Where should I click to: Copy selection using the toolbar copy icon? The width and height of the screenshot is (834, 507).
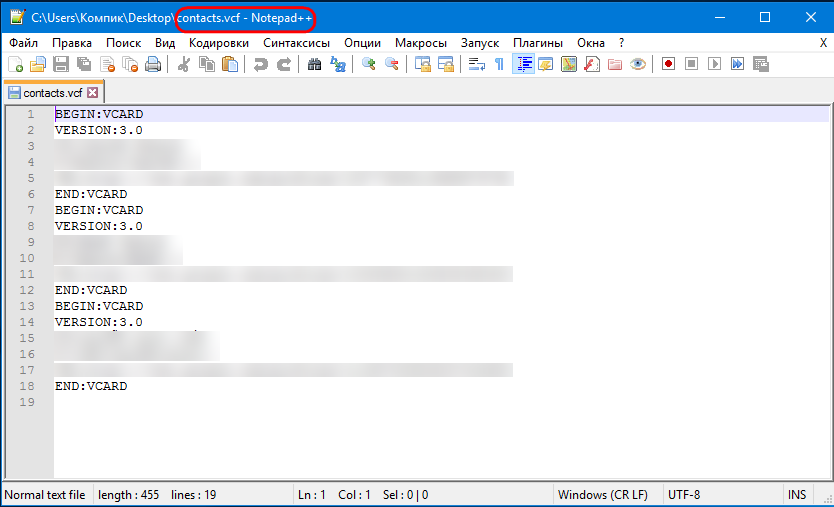(207, 64)
